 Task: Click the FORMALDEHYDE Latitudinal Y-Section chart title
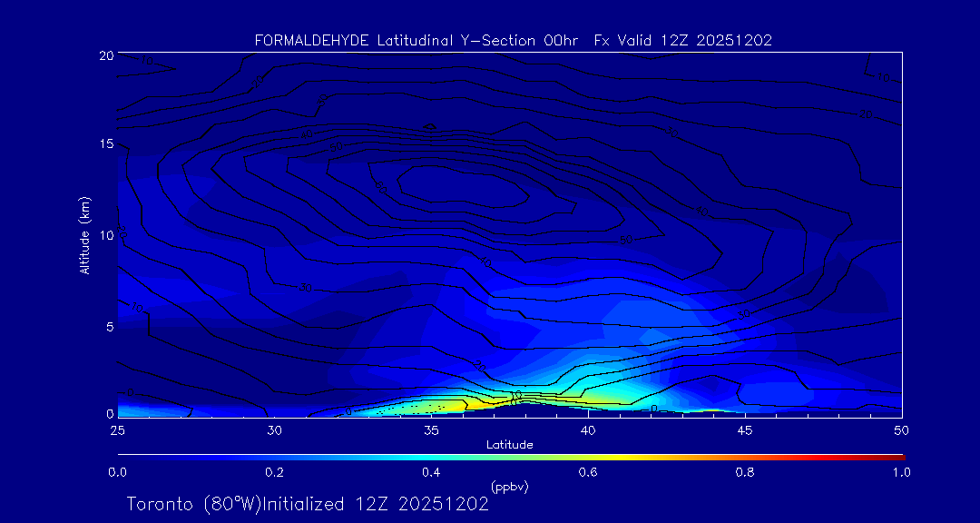coord(513,40)
